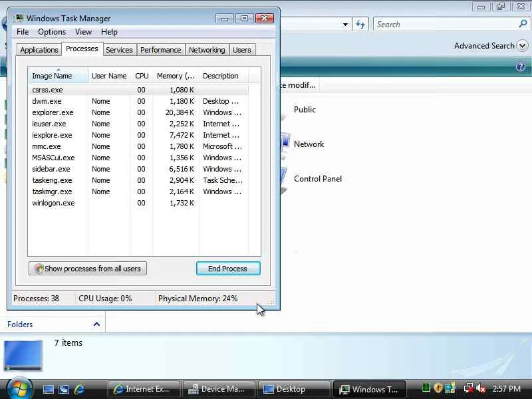Viewport: 532px width, 399px height.
Task: Open the Options menu in Task Manager
Action: pos(52,32)
